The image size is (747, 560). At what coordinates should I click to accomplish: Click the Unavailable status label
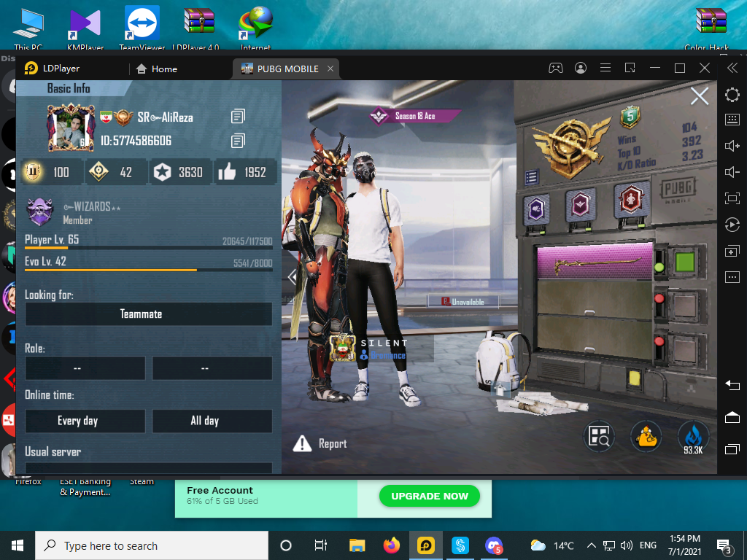click(x=463, y=301)
